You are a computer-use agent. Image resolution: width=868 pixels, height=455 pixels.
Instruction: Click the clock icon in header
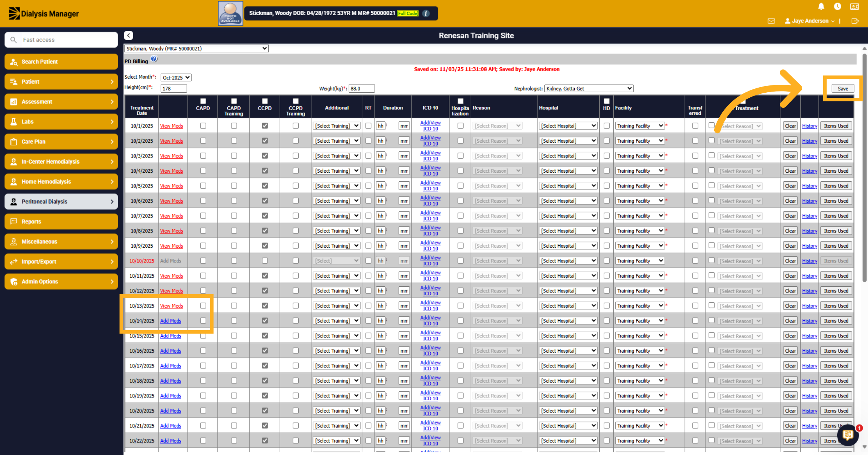coord(838,7)
